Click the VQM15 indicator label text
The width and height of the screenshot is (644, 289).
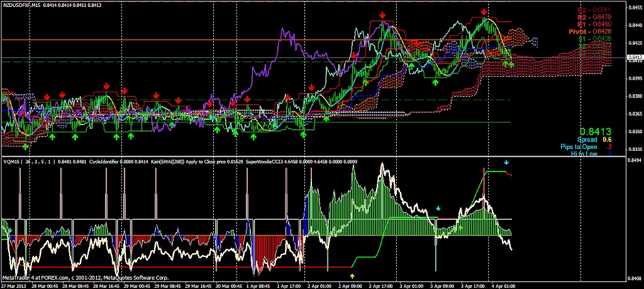click(x=11, y=161)
